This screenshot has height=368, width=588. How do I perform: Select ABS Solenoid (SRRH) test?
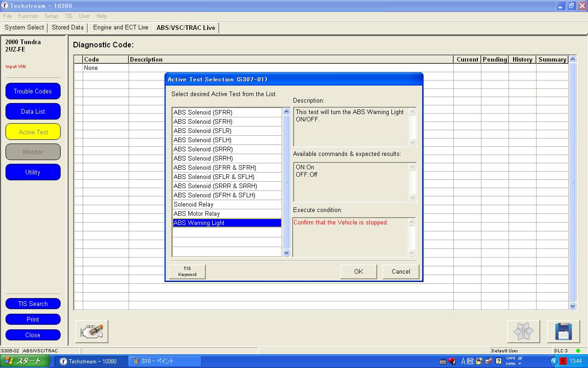(x=227, y=158)
